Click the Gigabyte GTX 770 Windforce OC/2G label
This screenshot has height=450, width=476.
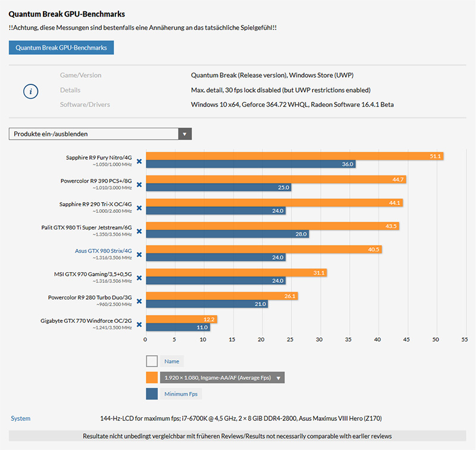[86, 321]
